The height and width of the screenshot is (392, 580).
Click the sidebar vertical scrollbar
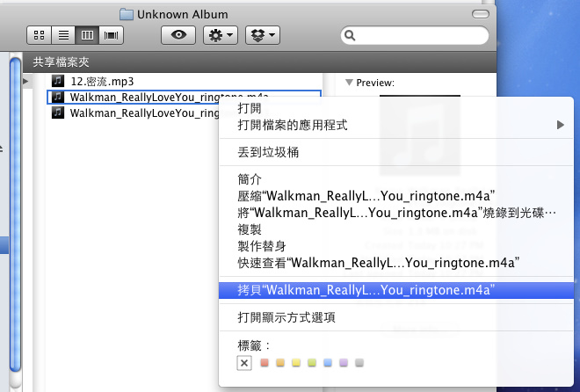[x=16, y=214]
